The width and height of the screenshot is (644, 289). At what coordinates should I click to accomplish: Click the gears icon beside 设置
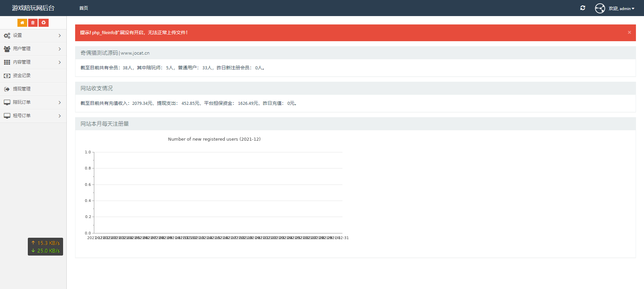point(7,35)
